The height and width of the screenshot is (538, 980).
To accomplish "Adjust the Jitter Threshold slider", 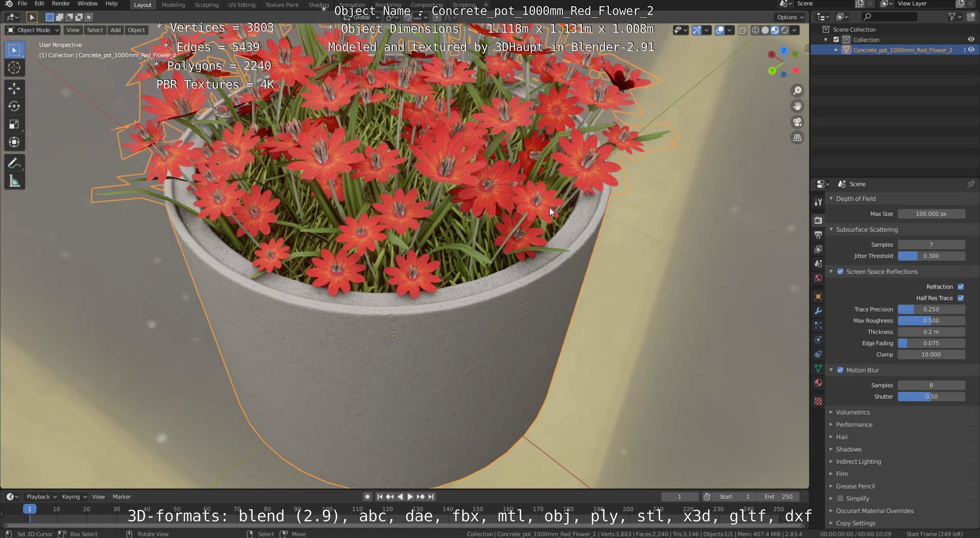I will pos(931,256).
